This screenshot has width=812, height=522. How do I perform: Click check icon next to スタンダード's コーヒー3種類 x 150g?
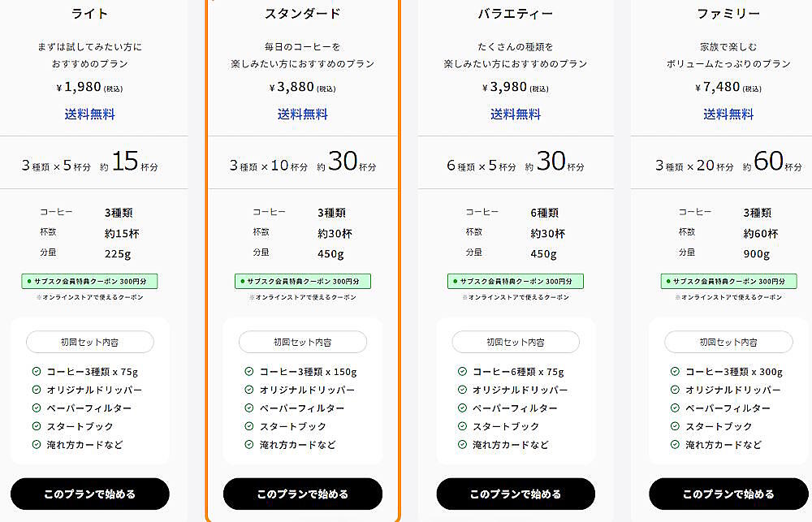pos(249,372)
